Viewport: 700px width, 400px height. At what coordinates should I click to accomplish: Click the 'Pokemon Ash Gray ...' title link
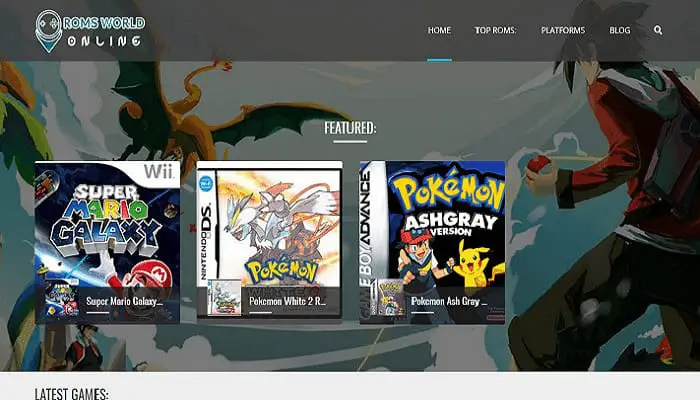click(x=449, y=301)
